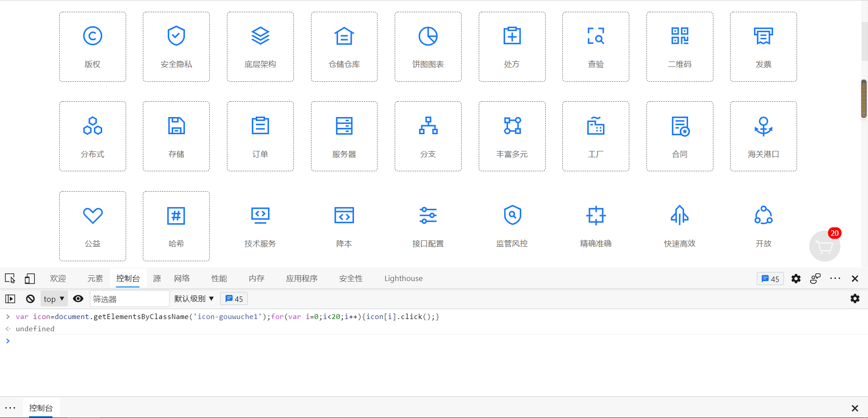Open the shopping cart with 20 badge
Image resolution: width=868 pixels, height=418 pixels.
pyautogui.click(x=824, y=246)
